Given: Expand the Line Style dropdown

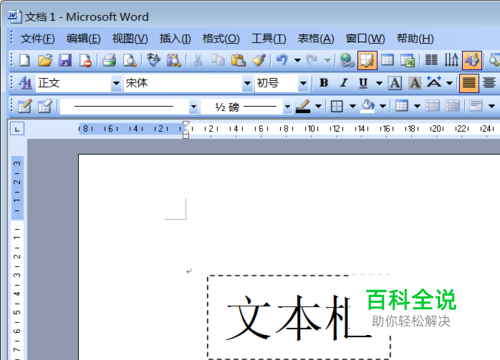Looking at the screenshot, I should point(193,107).
